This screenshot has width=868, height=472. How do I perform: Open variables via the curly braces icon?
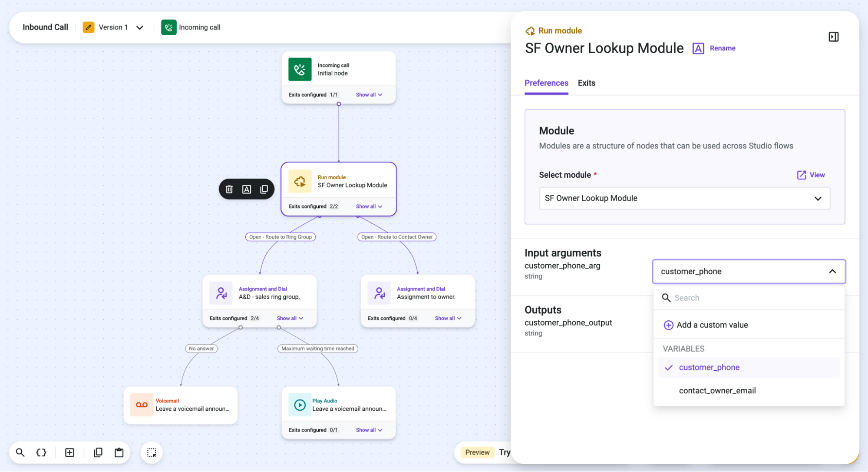click(x=41, y=452)
